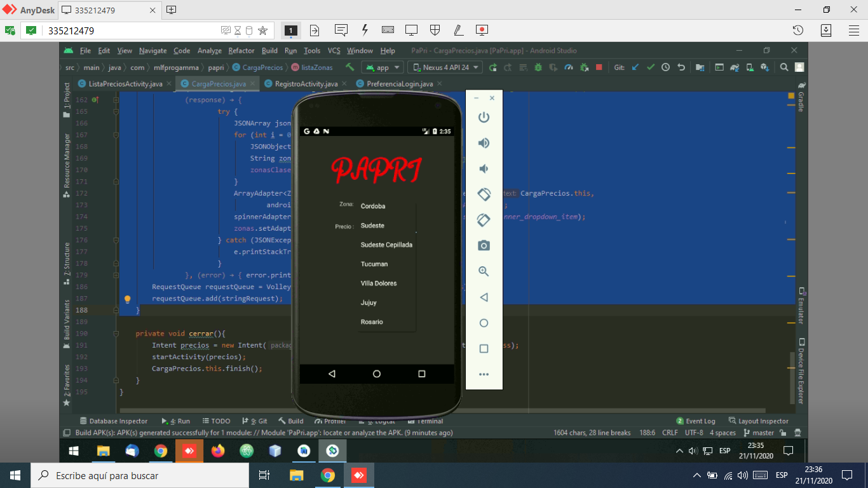Open Nexus 4 API 24 device dropdown
This screenshot has height=488, width=868.
[x=445, y=67]
